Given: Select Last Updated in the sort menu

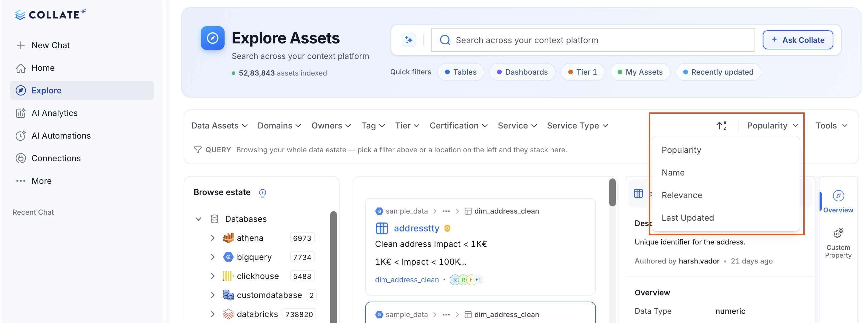Looking at the screenshot, I should coord(726,218).
